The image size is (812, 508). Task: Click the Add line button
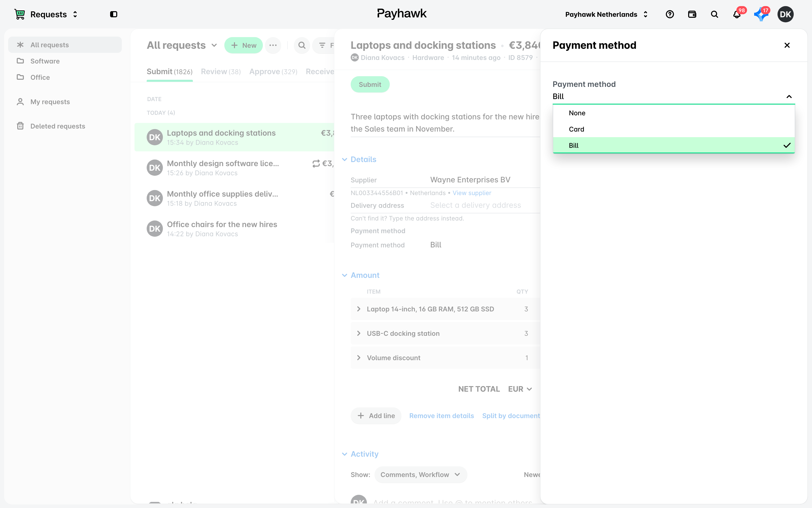point(376,416)
